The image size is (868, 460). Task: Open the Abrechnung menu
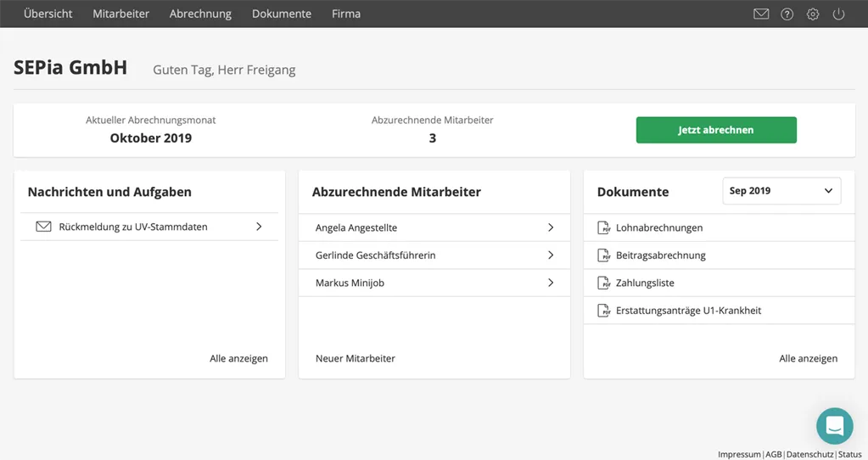(200, 14)
